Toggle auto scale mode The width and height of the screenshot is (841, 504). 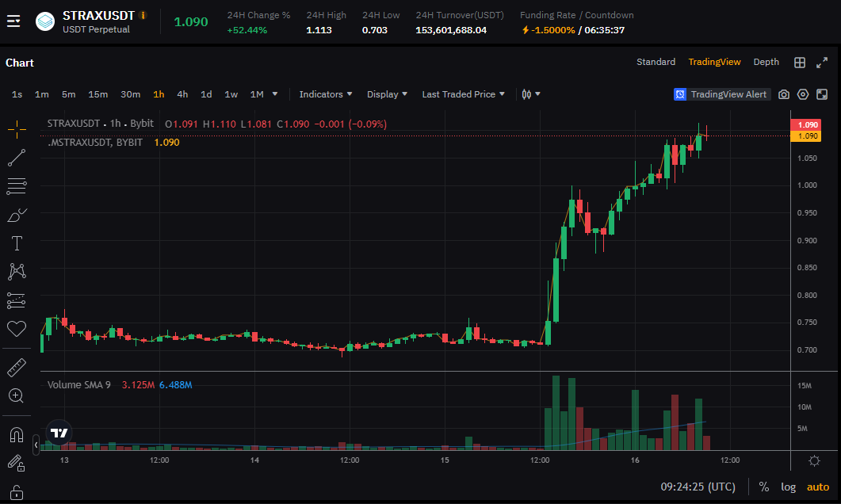[818, 487]
